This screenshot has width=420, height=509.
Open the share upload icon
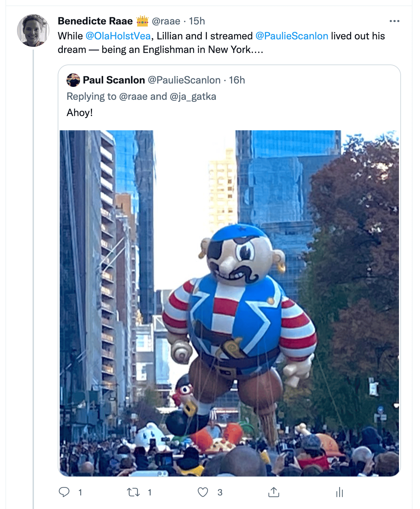273,492
